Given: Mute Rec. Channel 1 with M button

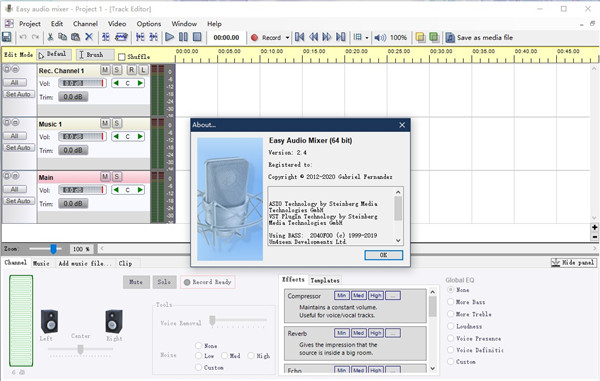Looking at the screenshot, I should point(105,70).
